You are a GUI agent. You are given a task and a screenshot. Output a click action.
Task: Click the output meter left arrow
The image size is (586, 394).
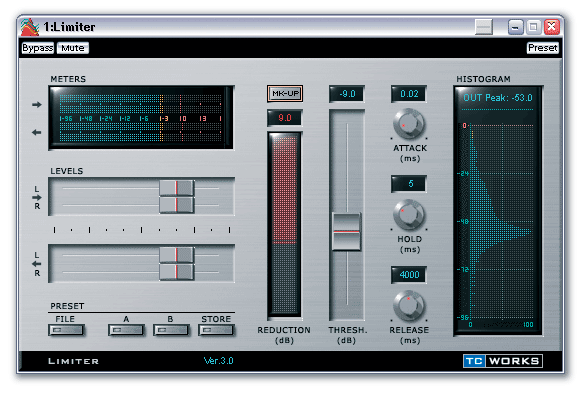pos(37,132)
